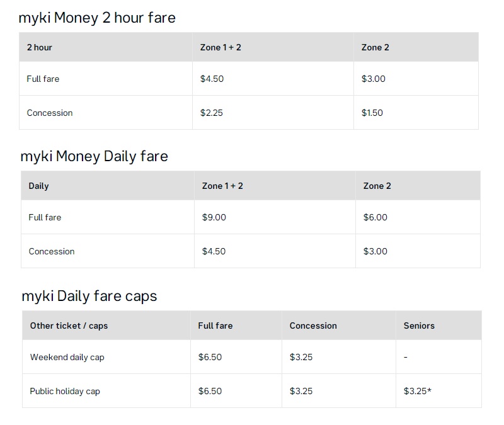Select the $6.00 daily Zone 2 fare

[x=375, y=217]
